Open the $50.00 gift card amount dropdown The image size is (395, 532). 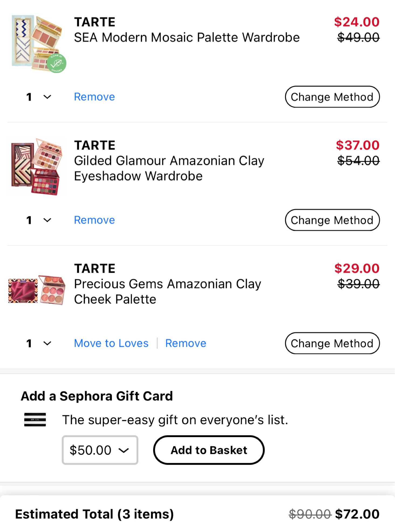[100, 450]
